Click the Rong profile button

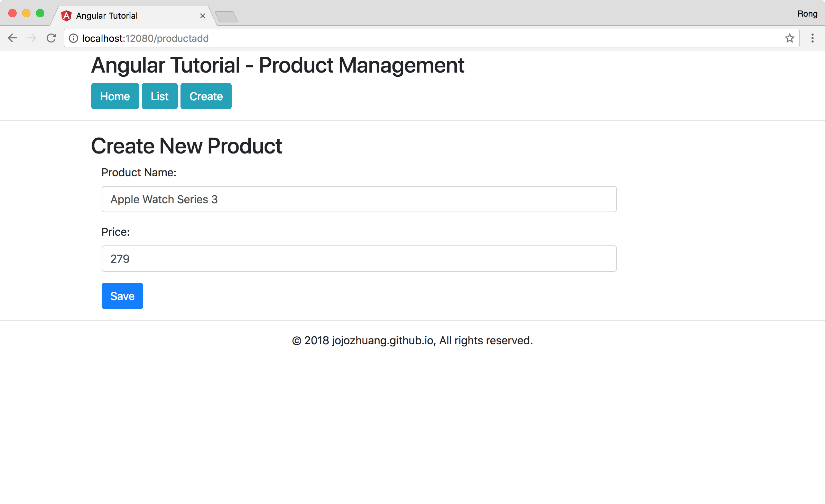(807, 14)
